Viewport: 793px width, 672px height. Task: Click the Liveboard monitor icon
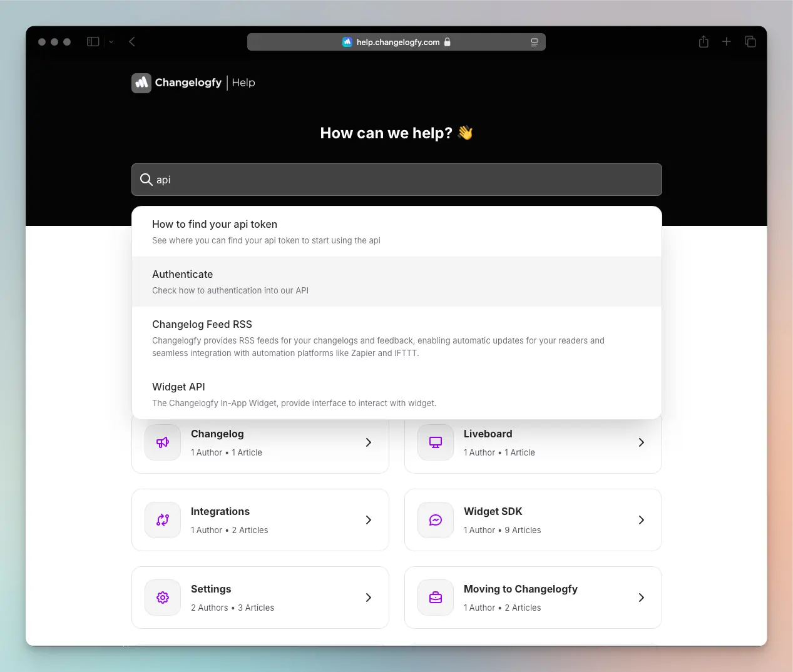(x=436, y=442)
